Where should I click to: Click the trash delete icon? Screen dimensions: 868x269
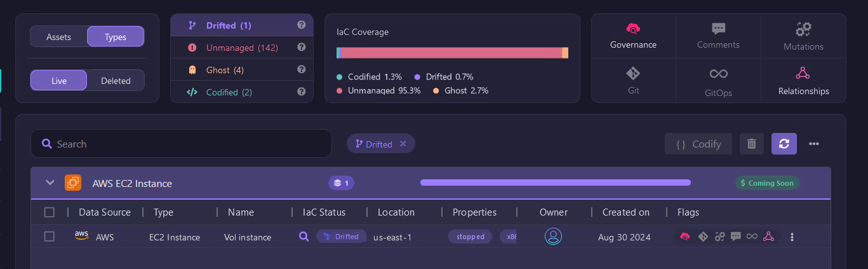tap(752, 144)
